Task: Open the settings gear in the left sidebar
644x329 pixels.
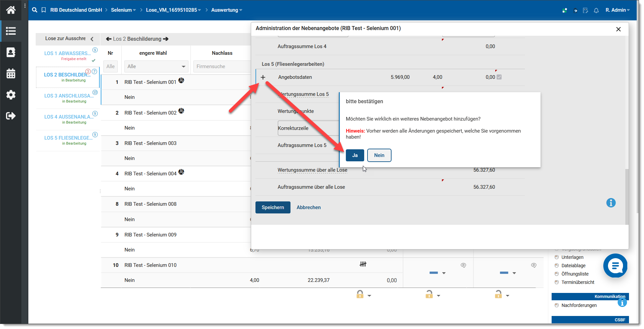Action: tap(11, 95)
